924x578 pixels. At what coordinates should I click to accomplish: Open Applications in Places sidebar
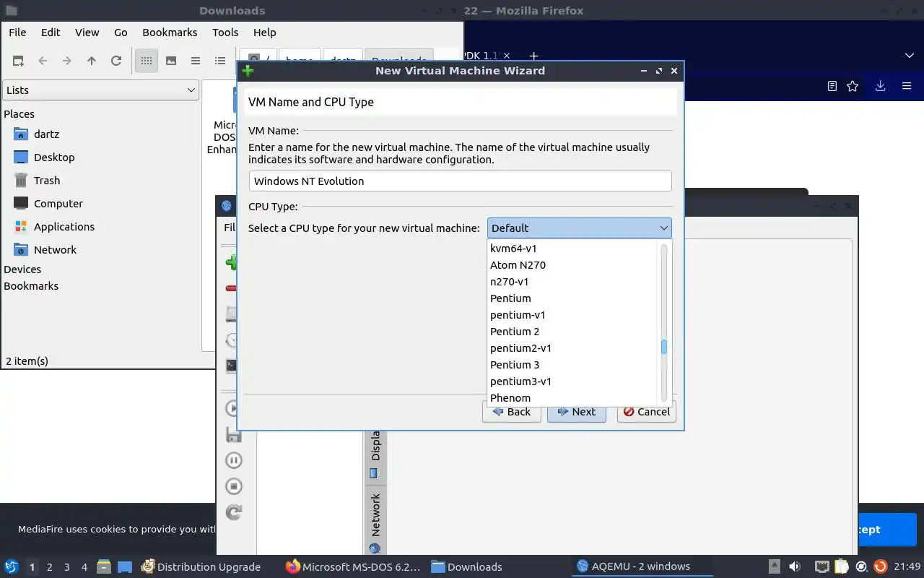[64, 227]
